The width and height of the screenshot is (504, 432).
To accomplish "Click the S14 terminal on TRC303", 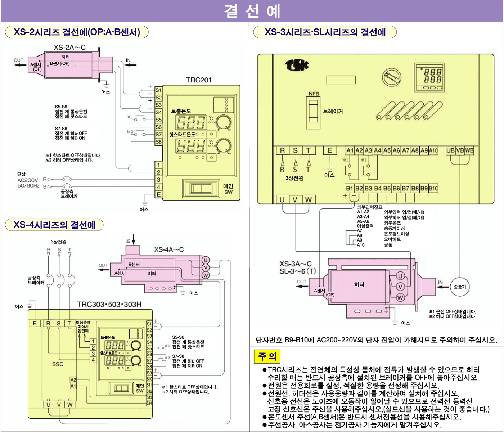I will coord(149,403).
